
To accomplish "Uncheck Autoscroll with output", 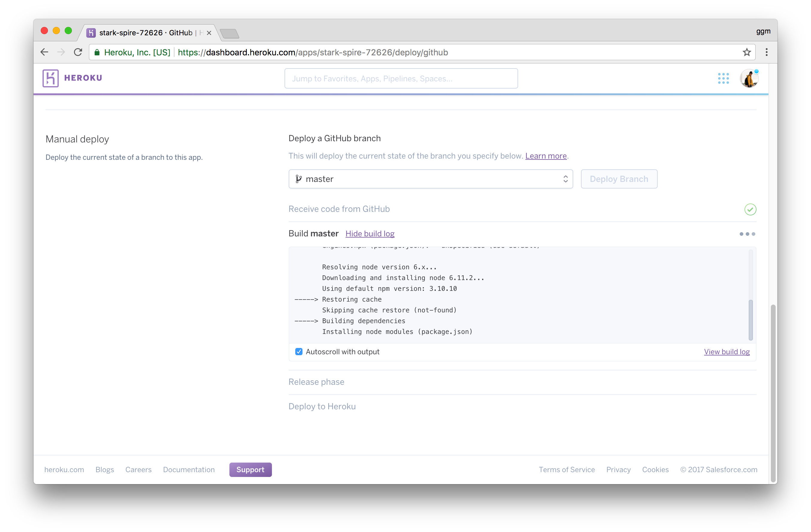I will 299,352.
